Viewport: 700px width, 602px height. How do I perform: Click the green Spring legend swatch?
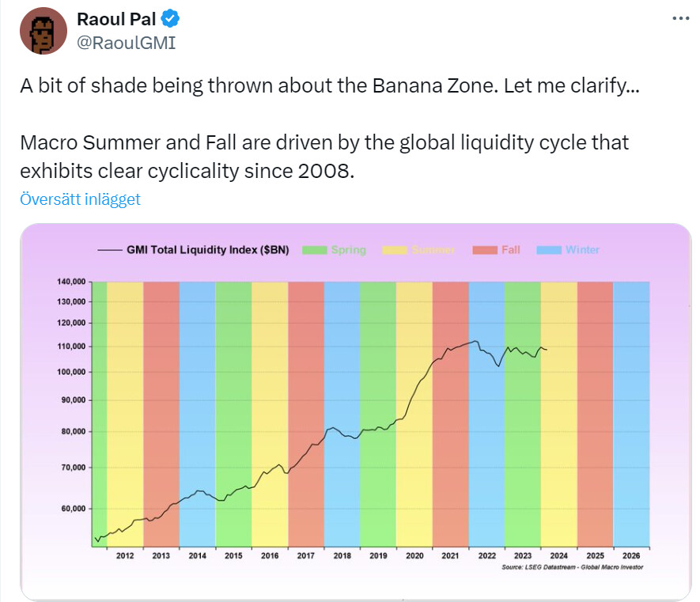[315, 250]
